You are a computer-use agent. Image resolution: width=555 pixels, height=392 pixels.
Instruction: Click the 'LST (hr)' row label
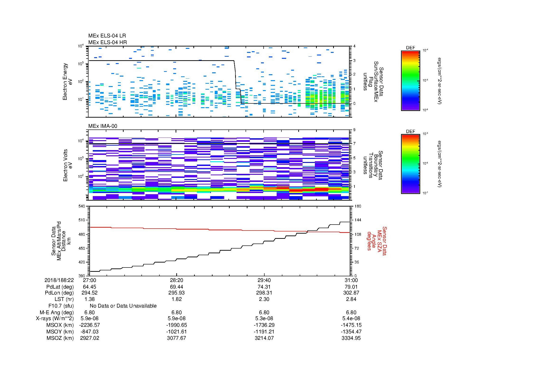coord(64,299)
